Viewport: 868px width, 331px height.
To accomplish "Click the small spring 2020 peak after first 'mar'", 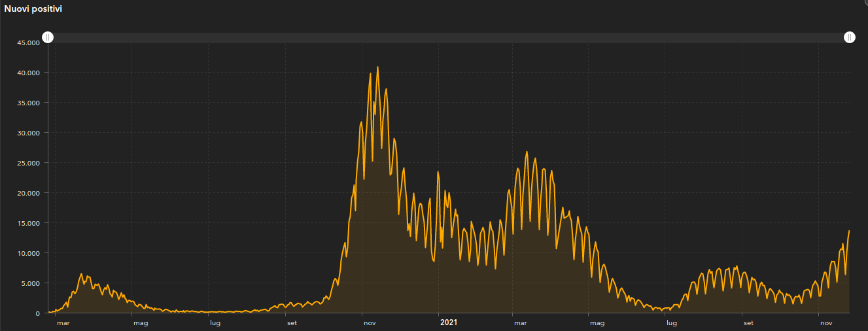I will point(82,274).
